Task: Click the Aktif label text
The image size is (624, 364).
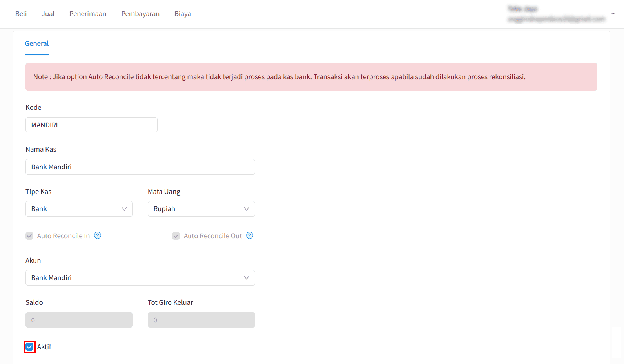Action: (44, 347)
